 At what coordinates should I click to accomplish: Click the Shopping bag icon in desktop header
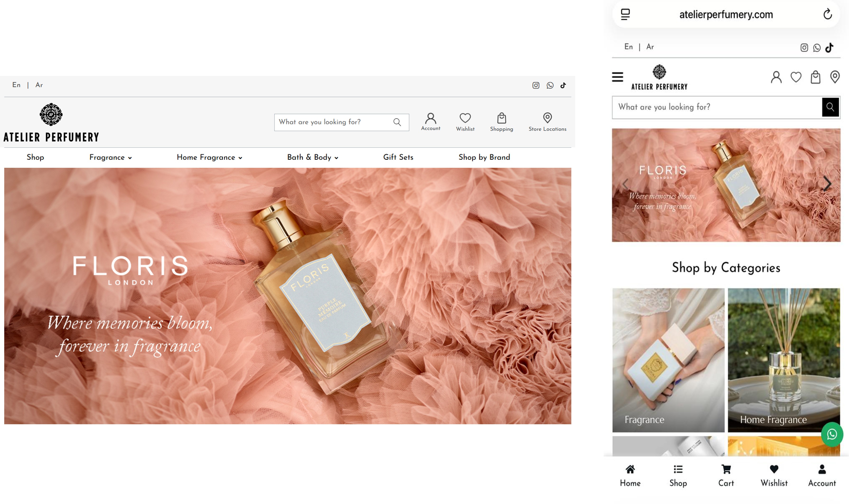(501, 119)
